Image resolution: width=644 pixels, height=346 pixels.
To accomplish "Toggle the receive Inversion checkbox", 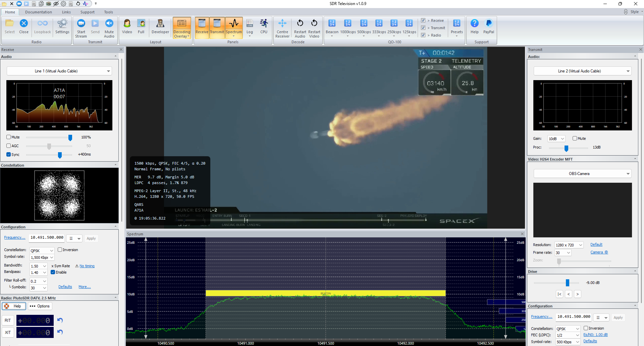I will pos(60,250).
